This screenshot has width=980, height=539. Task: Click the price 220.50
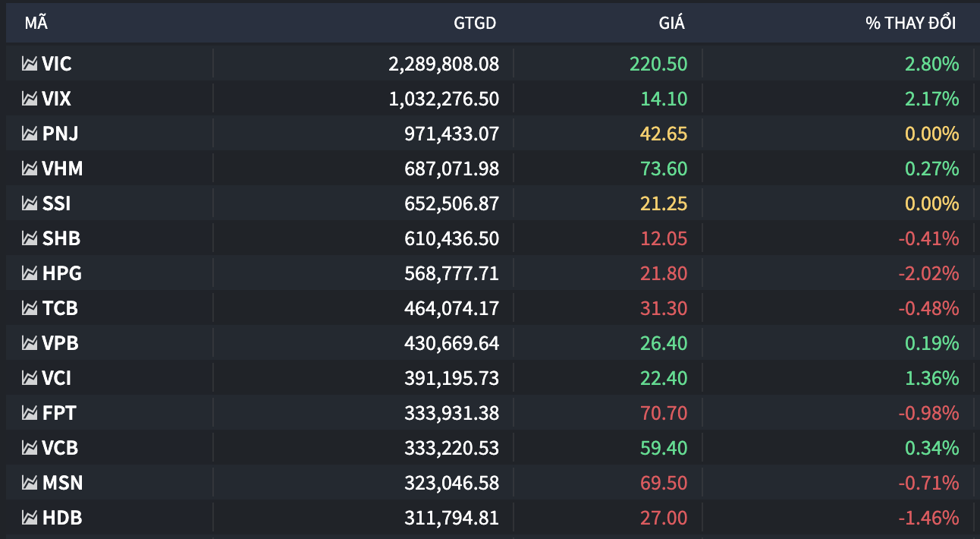pos(658,64)
